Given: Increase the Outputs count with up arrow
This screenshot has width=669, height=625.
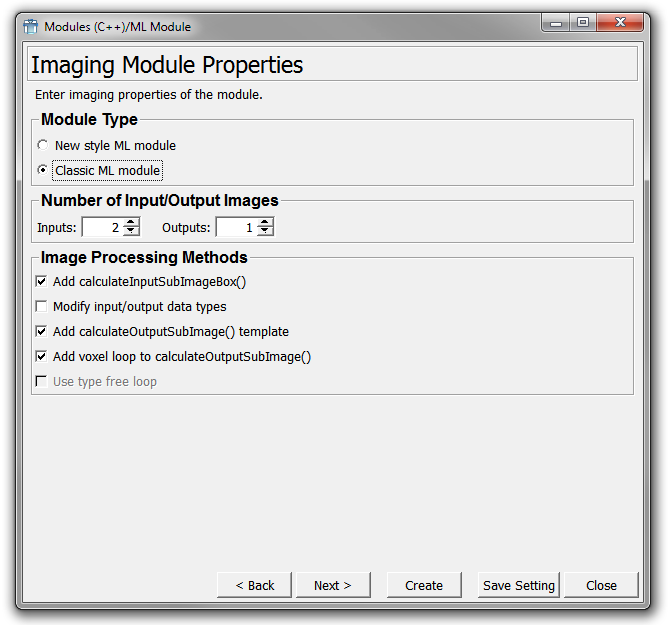Looking at the screenshot, I should [265, 223].
